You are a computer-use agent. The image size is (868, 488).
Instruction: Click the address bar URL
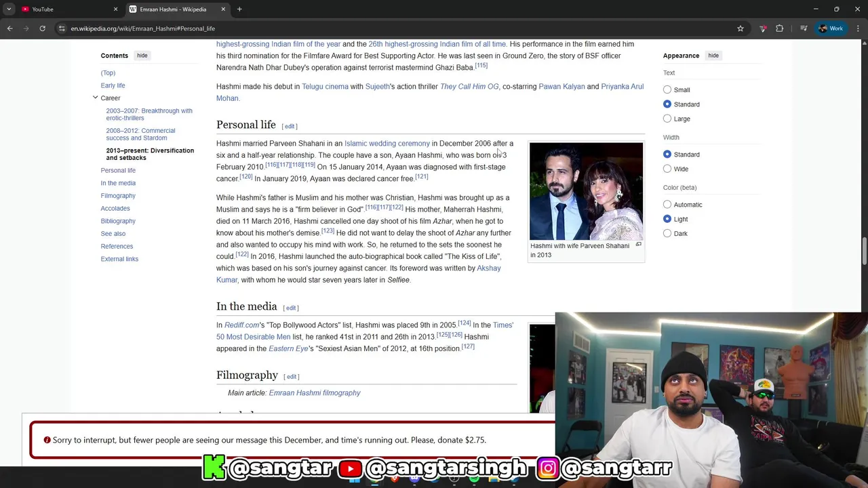143,28
